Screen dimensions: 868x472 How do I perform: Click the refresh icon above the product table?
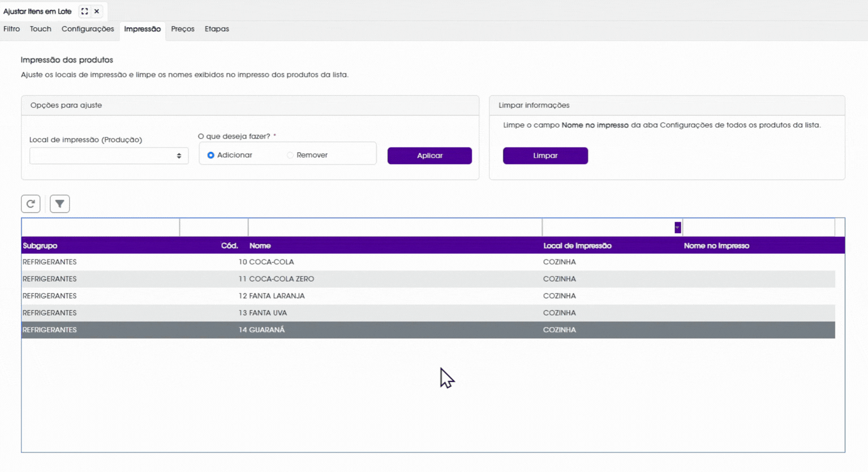[x=31, y=203]
